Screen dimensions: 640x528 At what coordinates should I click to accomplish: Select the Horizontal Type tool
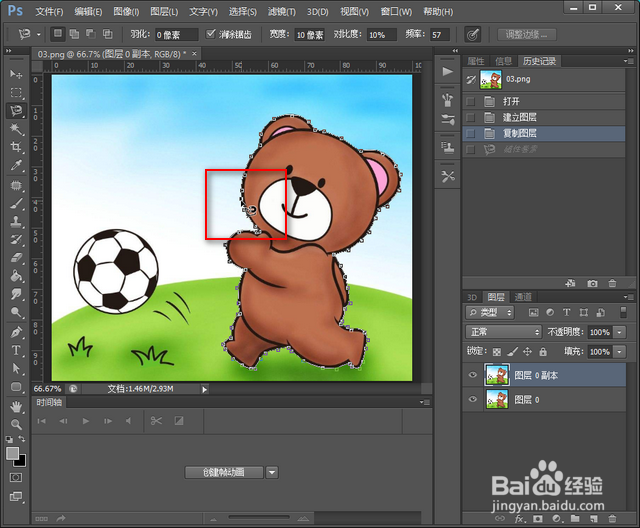point(16,350)
